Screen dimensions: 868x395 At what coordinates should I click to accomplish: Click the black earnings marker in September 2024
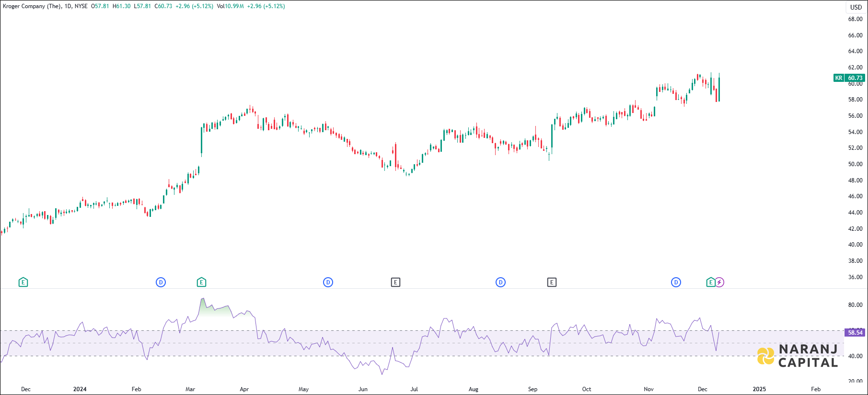coord(552,282)
